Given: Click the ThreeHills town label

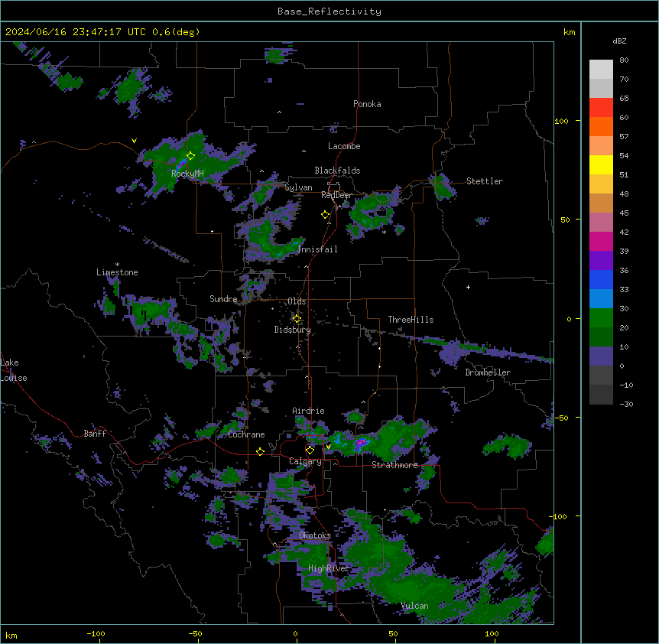Looking at the screenshot, I should (x=411, y=320).
